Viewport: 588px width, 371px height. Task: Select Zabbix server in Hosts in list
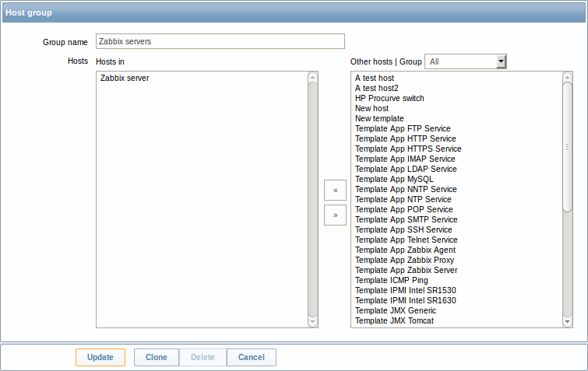125,78
